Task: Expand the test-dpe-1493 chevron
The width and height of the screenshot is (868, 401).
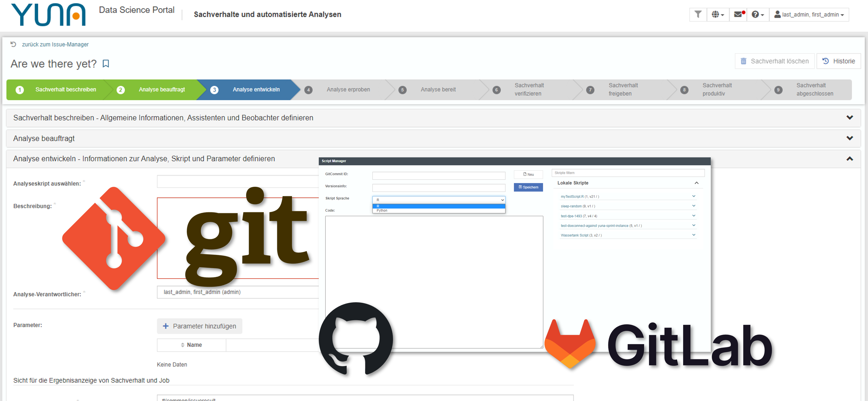Action: pyautogui.click(x=693, y=216)
